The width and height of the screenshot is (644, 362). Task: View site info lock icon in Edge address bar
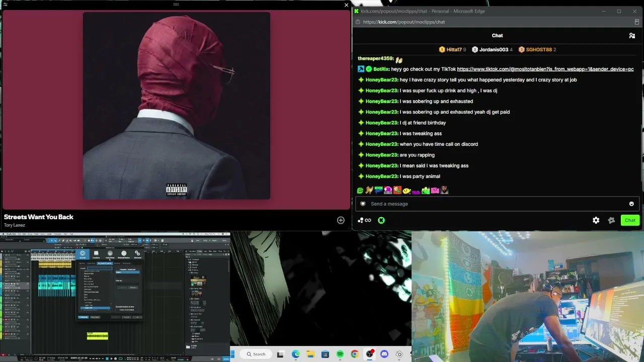click(x=357, y=22)
